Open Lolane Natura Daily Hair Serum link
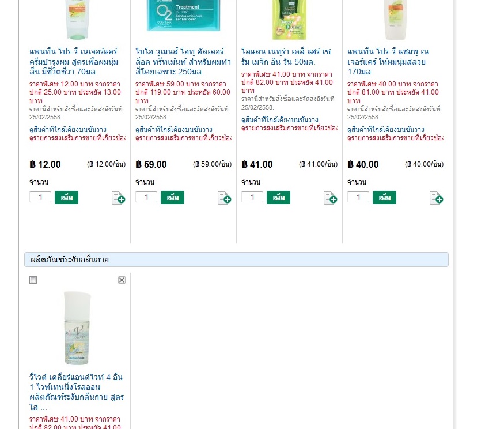The width and height of the screenshot is (504, 429). pos(286,57)
